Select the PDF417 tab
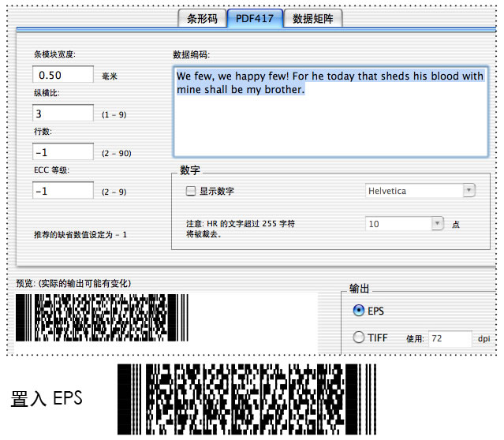The height and width of the screenshot is (440, 504). tap(255, 19)
